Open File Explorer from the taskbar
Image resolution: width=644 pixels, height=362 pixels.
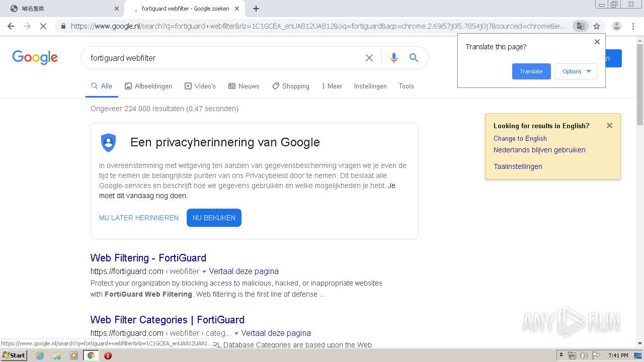(57, 355)
